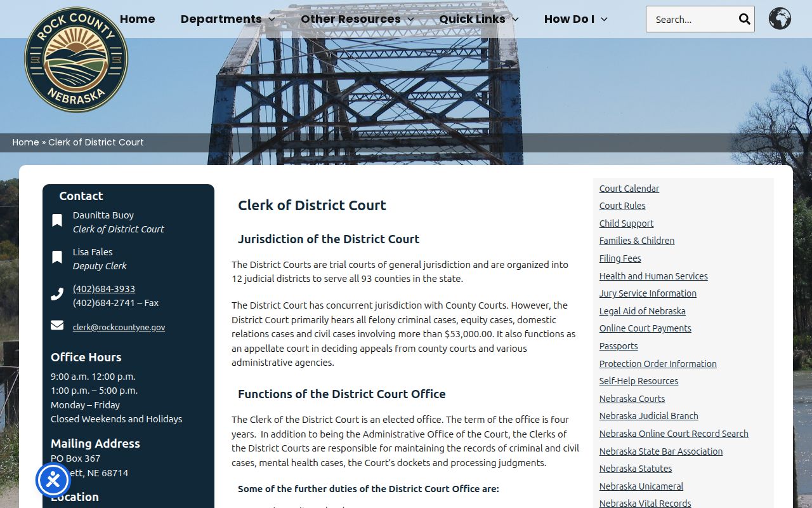This screenshot has height=508, width=812.
Task: Open Nebraska State Bar Association link
Action: point(661,451)
